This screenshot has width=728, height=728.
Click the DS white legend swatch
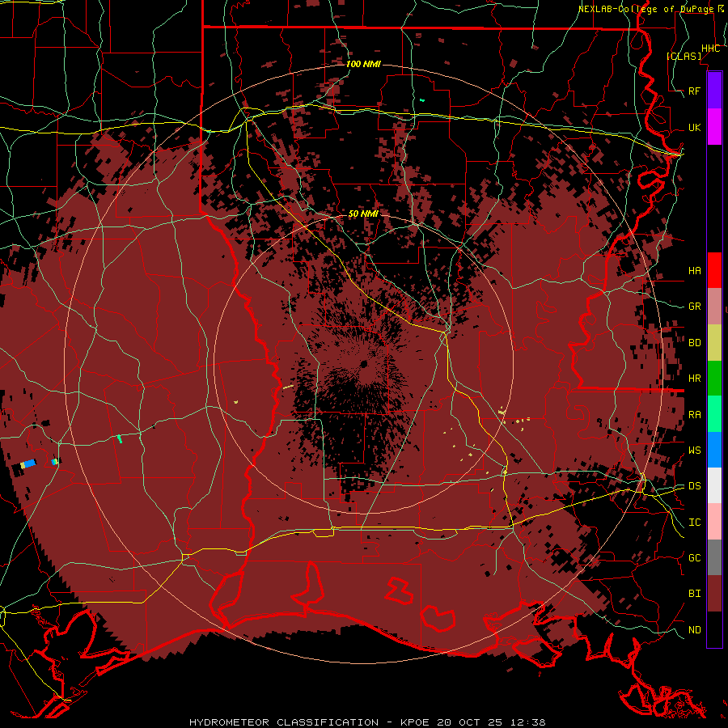pyautogui.click(x=714, y=485)
